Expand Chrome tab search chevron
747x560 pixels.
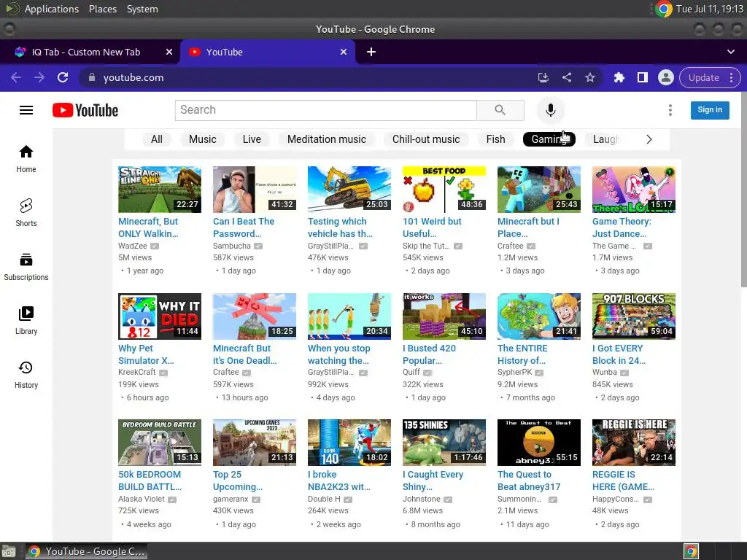click(730, 52)
